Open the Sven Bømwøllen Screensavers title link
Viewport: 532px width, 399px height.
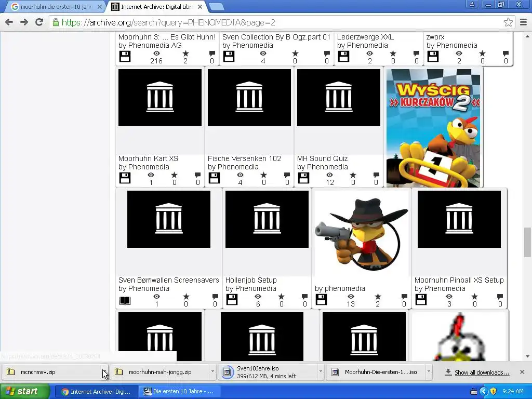pyautogui.click(x=169, y=280)
